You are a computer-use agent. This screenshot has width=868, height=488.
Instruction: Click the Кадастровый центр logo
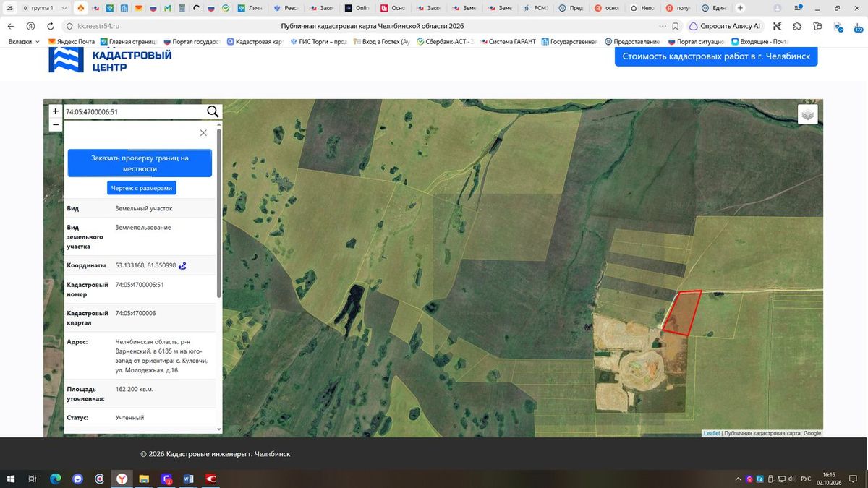click(x=110, y=60)
